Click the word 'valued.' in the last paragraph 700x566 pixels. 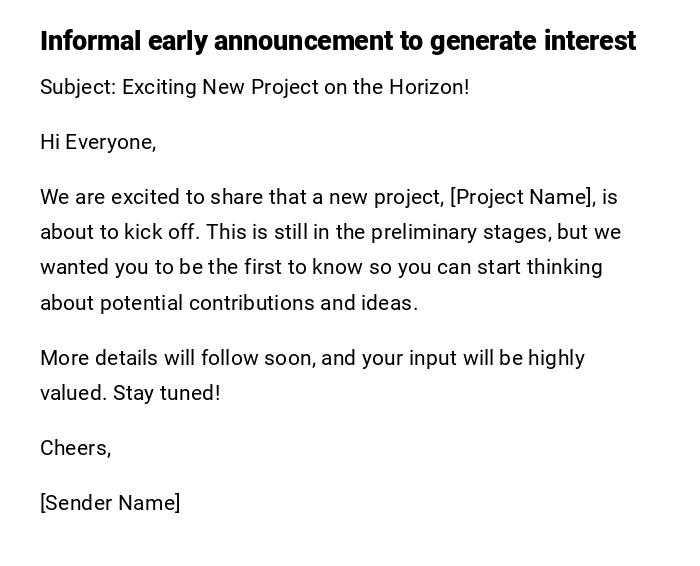coord(73,393)
